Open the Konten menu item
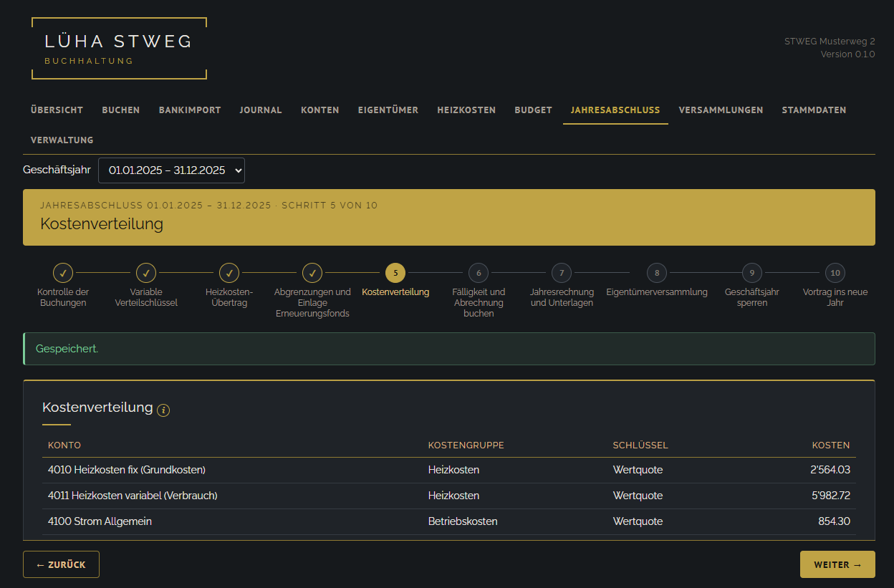Viewport: 894px width, 588px height. 320,110
